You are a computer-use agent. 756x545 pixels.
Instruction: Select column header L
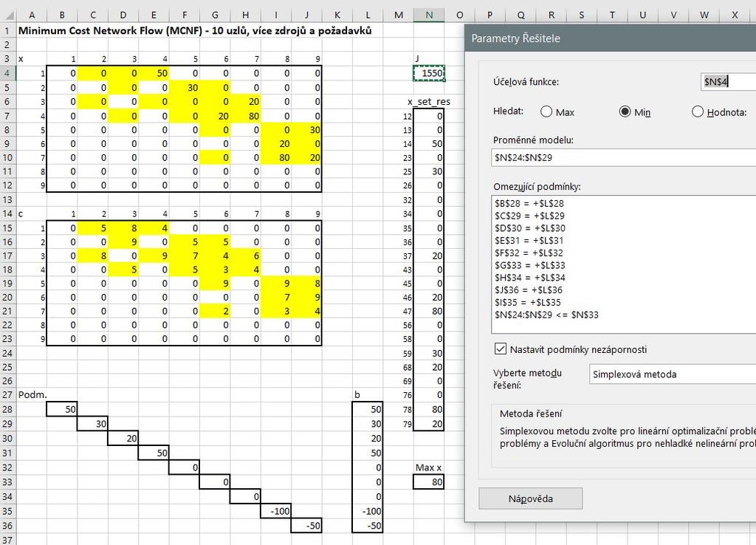pyautogui.click(x=368, y=15)
